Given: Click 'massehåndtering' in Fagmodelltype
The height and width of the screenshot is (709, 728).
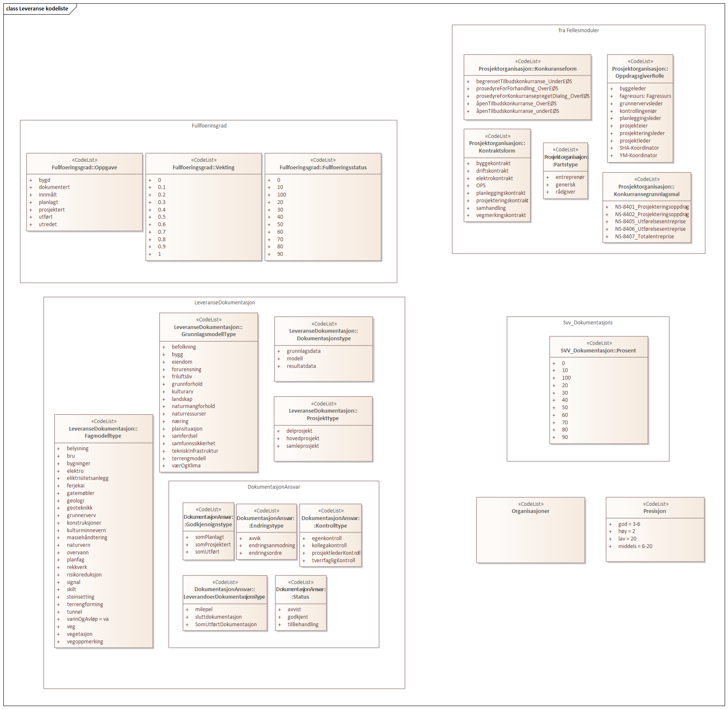Looking at the screenshot, I should (x=87, y=538).
